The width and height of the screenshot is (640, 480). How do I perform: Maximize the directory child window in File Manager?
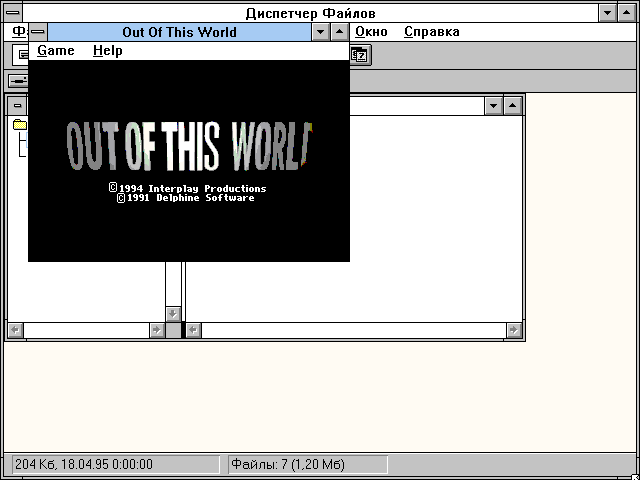(513, 106)
